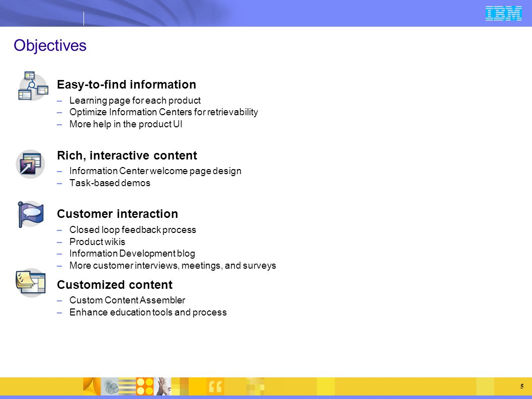Image resolution: width=532 pixels, height=399 pixels.
Task: Click the Customer interaction flag icon
Action: (x=31, y=214)
